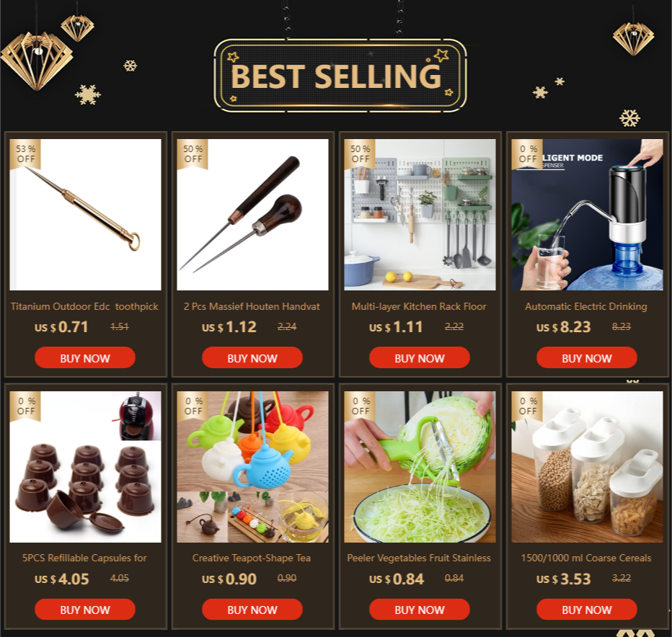The width and height of the screenshot is (672, 637).
Task: Open the refillable coffee capsules image
Action: pos(85,467)
